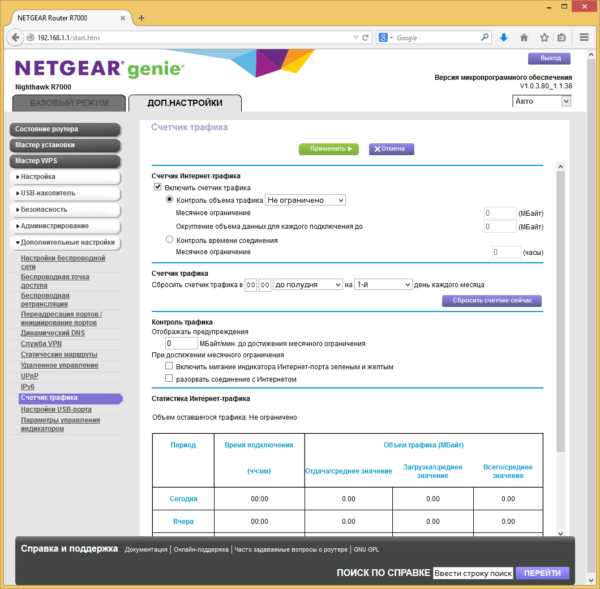Open GNU GPL link
Image resolution: width=600 pixels, height=589 pixels.
coord(366,549)
